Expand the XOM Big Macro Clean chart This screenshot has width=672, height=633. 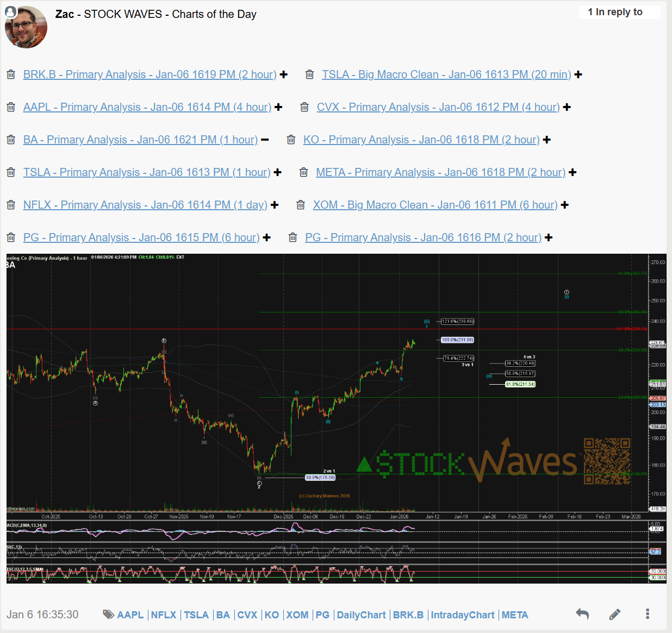tap(565, 205)
